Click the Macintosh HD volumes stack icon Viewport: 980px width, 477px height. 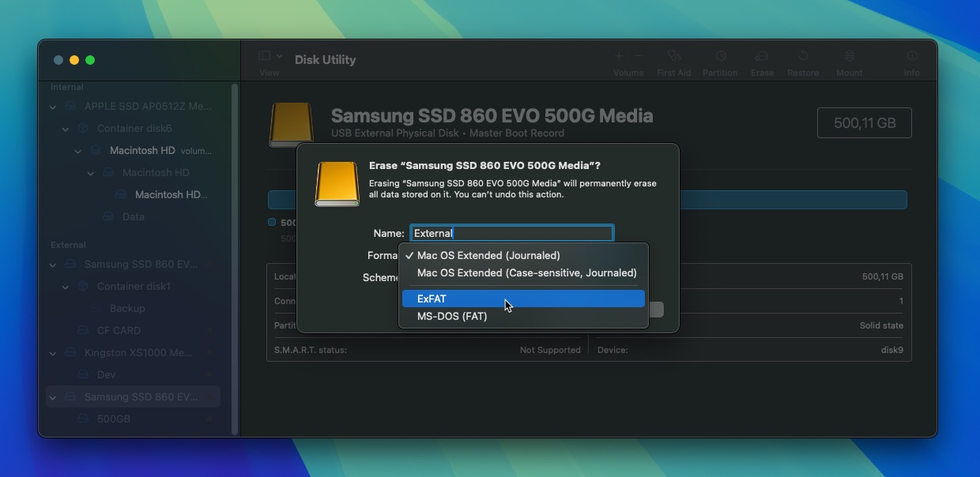[96, 151]
